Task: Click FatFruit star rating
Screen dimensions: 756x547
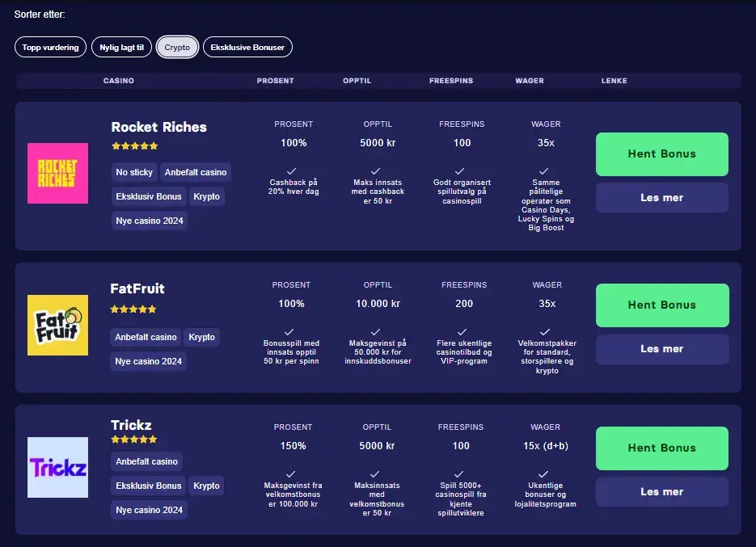Action: [x=133, y=309]
